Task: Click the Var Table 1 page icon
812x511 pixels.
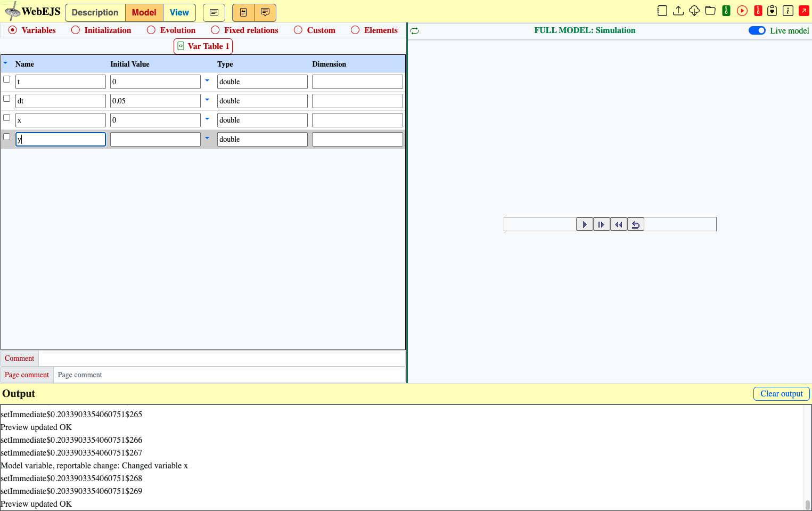Action: tap(181, 46)
